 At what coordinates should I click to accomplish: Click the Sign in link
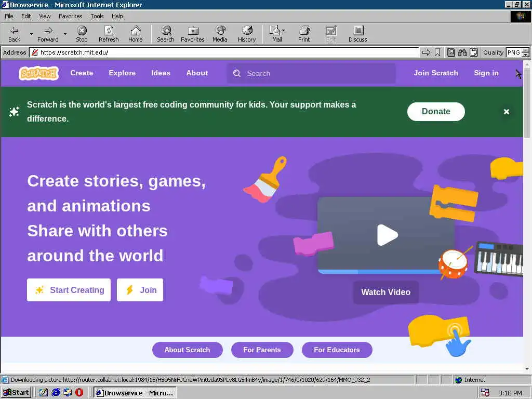[486, 73]
